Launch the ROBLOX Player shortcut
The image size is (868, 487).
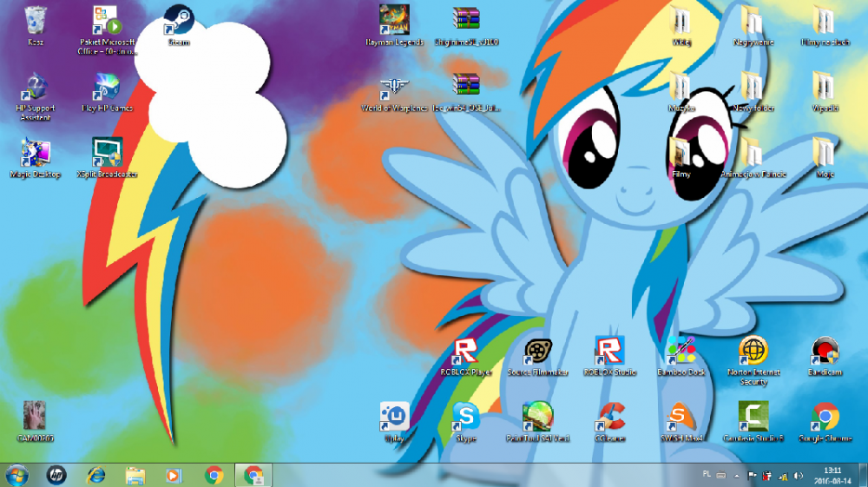[466, 352]
